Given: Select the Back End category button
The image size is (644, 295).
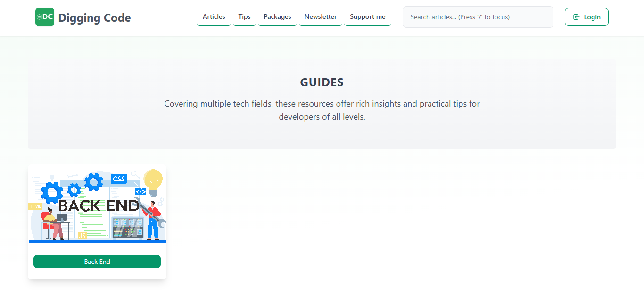Looking at the screenshot, I should (x=97, y=261).
